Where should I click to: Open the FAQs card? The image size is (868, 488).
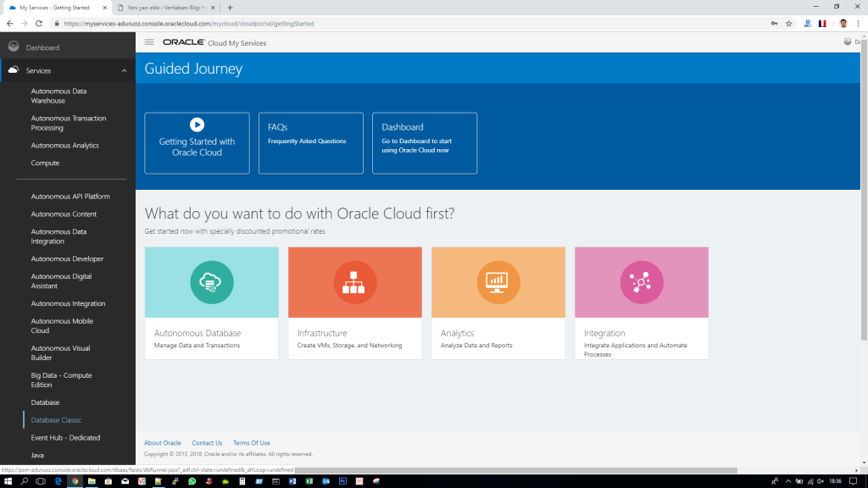click(x=310, y=143)
